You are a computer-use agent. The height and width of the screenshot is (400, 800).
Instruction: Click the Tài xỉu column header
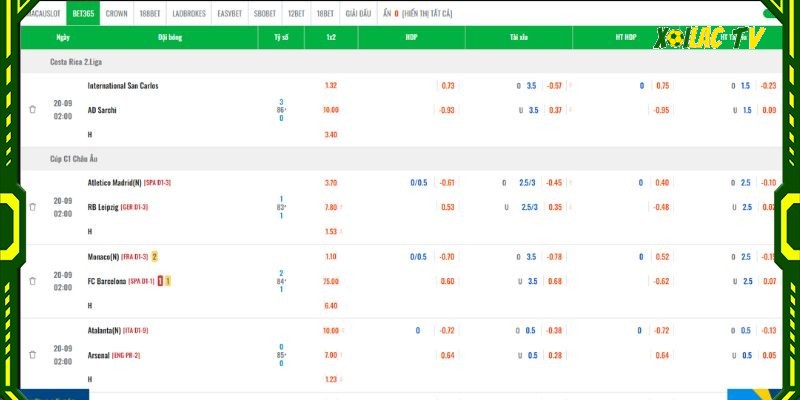point(518,38)
